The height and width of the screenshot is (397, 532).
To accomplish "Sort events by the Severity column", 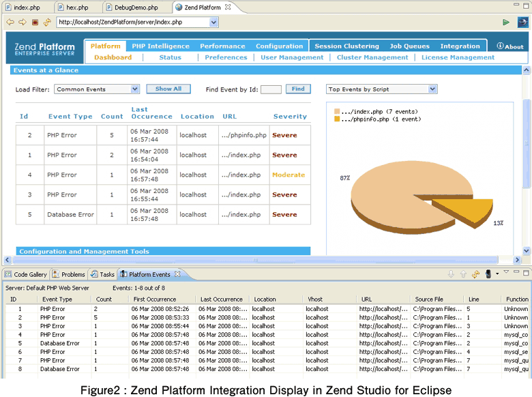I will [290, 117].
